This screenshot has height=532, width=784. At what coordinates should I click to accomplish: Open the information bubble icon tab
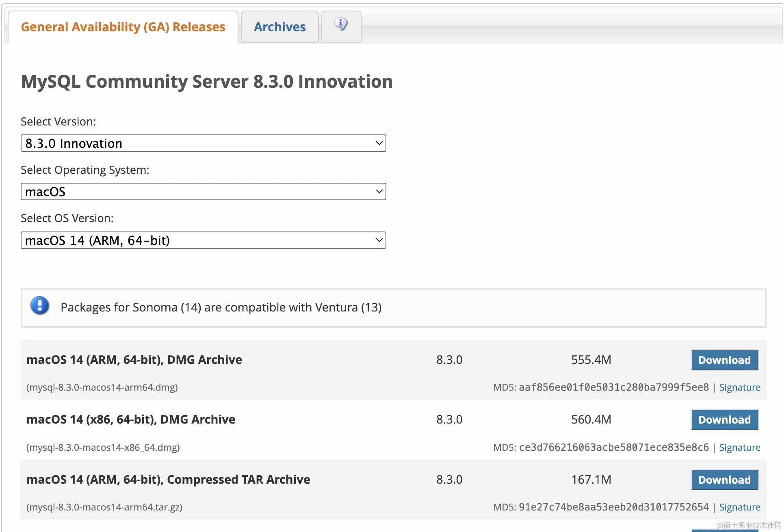coord(341,26)
